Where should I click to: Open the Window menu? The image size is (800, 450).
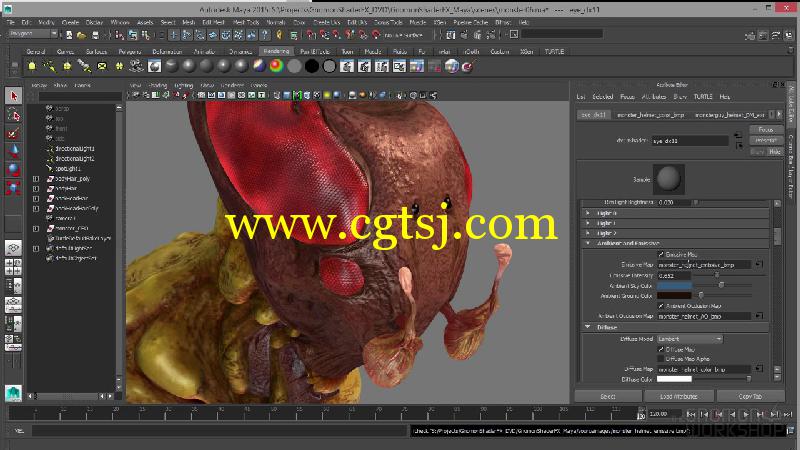(120, 22)
